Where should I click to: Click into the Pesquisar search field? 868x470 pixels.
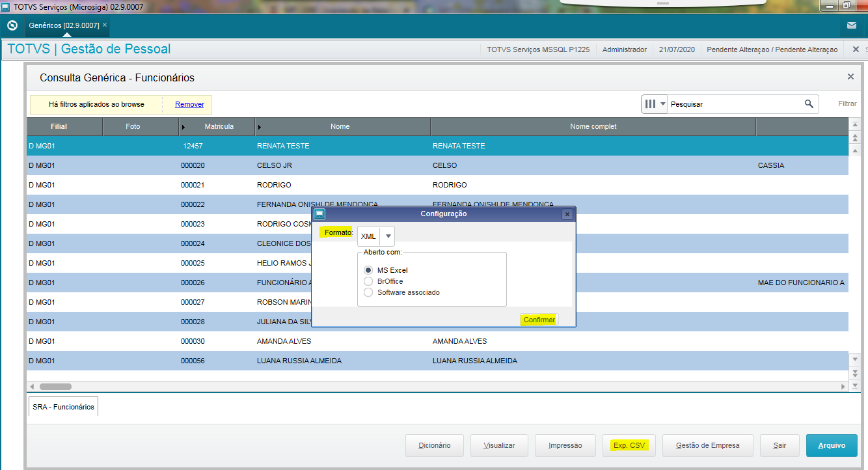(x=734, y=104)
